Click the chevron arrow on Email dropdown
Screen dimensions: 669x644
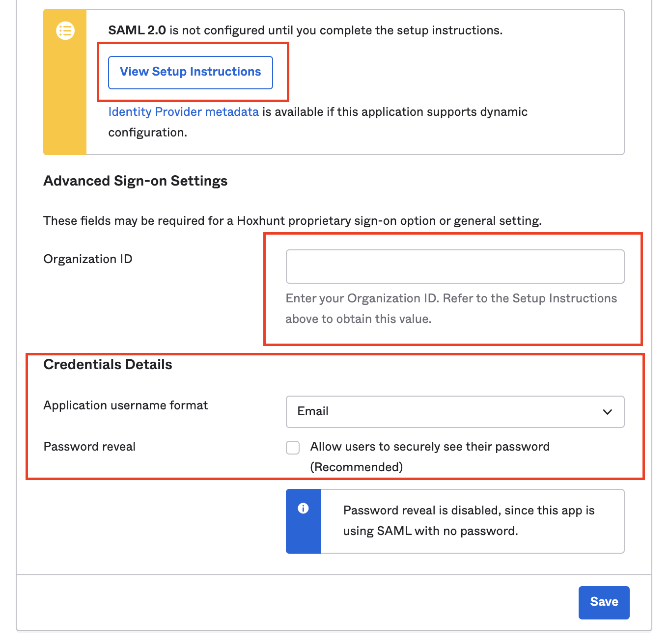[x=608, y=412]
